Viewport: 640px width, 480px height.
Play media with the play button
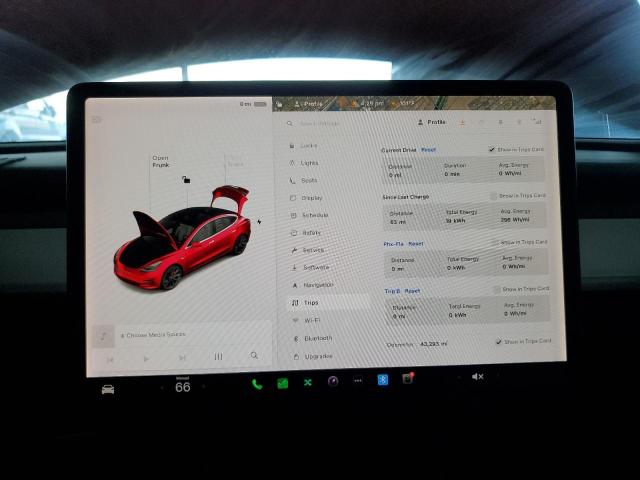tap(146, 359)
